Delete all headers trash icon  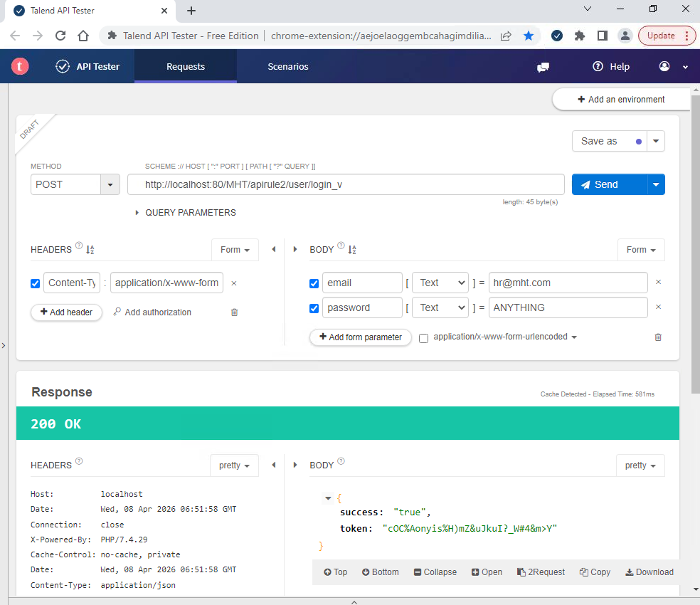(234, 312)
